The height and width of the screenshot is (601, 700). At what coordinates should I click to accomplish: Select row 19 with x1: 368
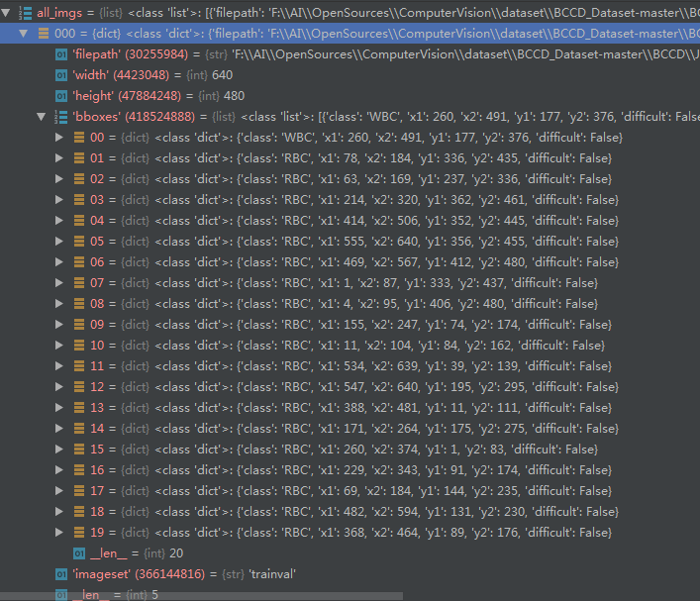coord(350,533)
